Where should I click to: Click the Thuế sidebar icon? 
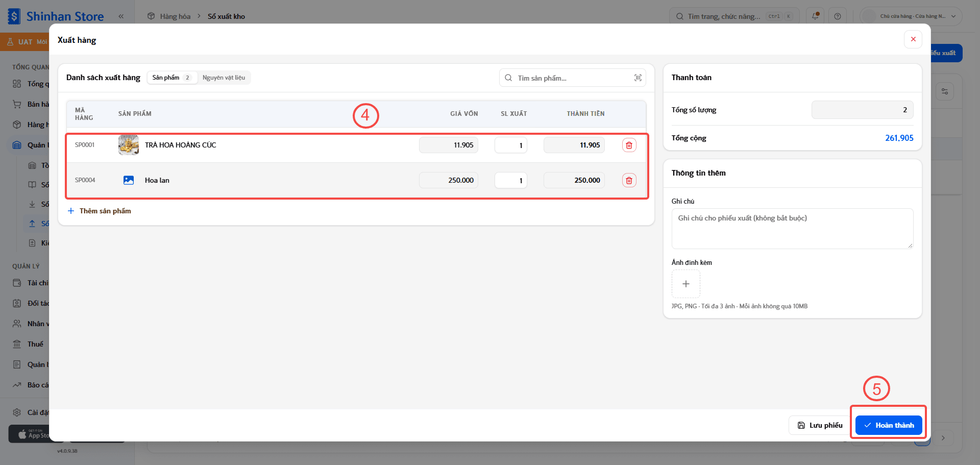(x=17, y=344)
